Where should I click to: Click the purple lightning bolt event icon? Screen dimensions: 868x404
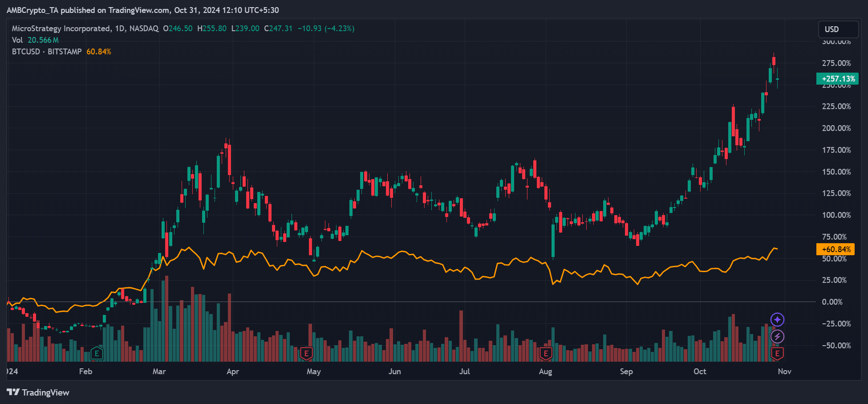pos(777,337)
